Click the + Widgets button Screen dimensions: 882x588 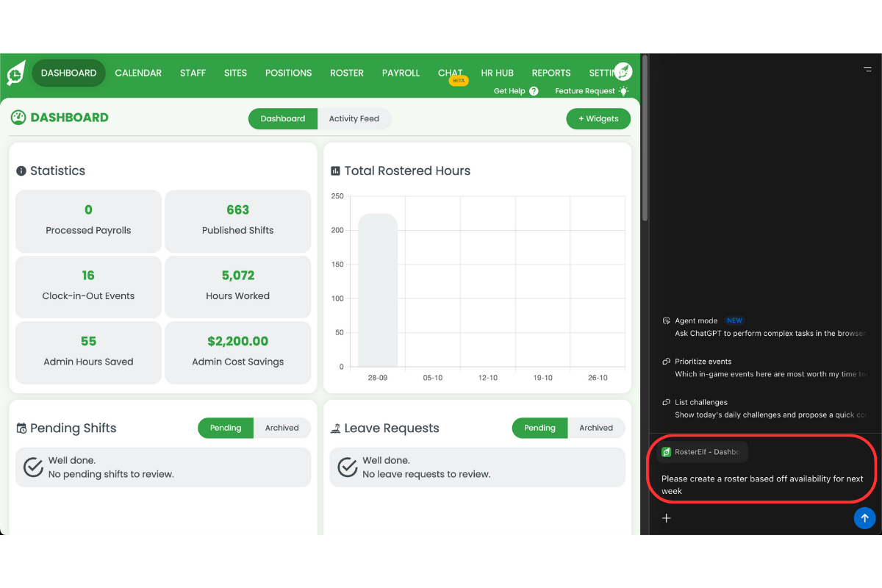pos(598,118)
